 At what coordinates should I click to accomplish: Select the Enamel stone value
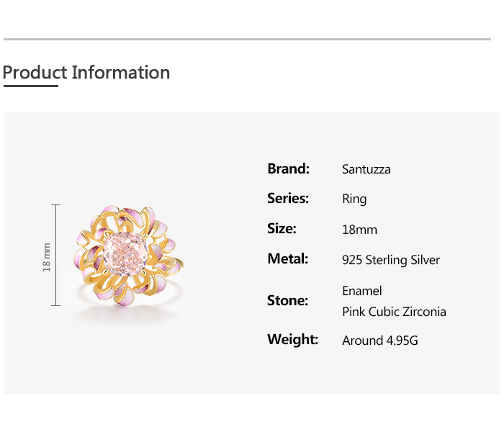point(362,291)
